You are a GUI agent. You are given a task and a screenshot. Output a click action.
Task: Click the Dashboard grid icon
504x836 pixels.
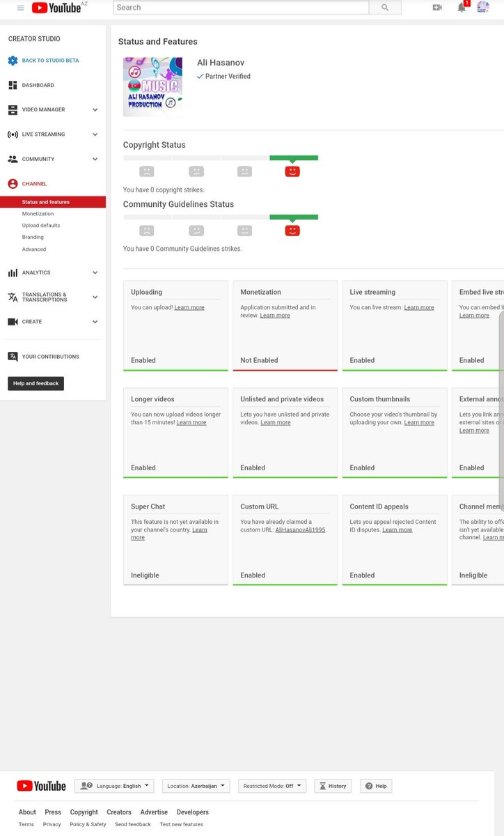click(x=13, y=85)
